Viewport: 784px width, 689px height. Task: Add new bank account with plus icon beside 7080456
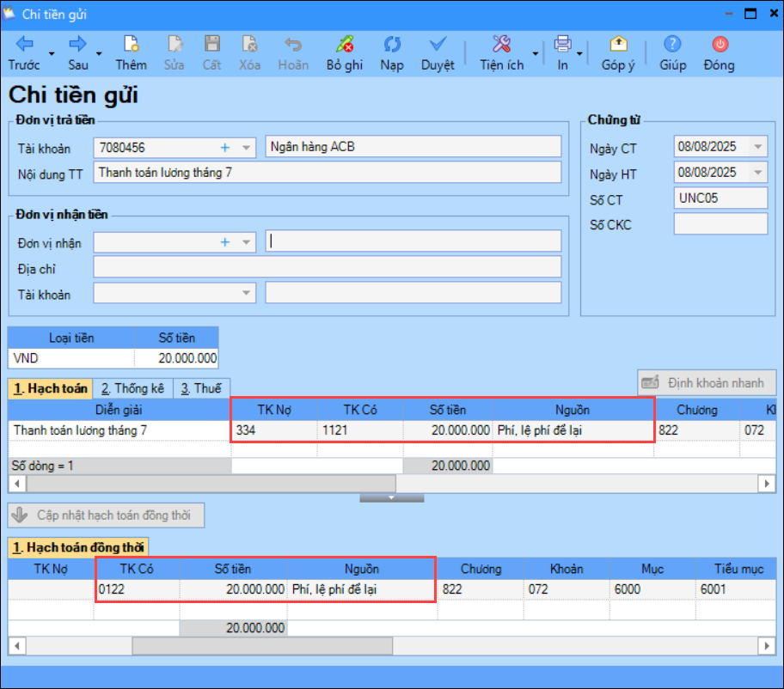pyautogui.click(x=225, y=148)
